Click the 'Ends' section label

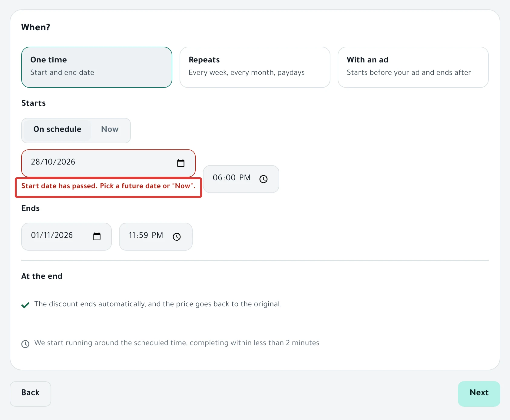pyautogui.click(x=31, y=208)
